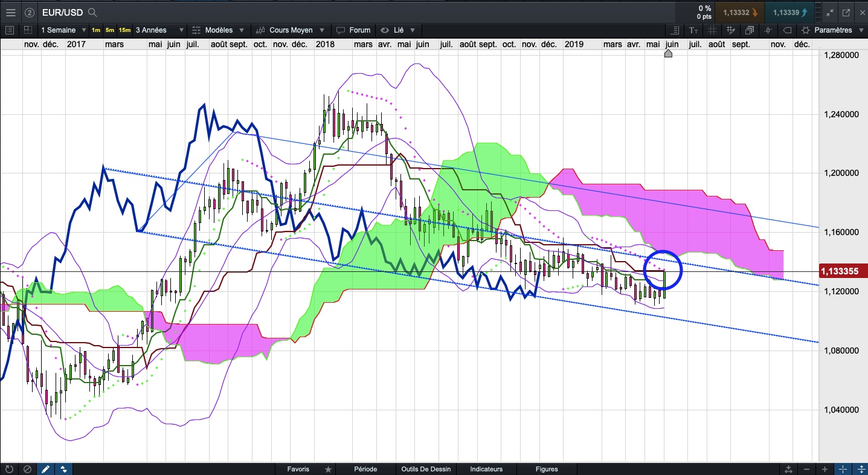Switch to 1m timeframe
The width and height of the screenshot is (868, 475).
[96, 30]
